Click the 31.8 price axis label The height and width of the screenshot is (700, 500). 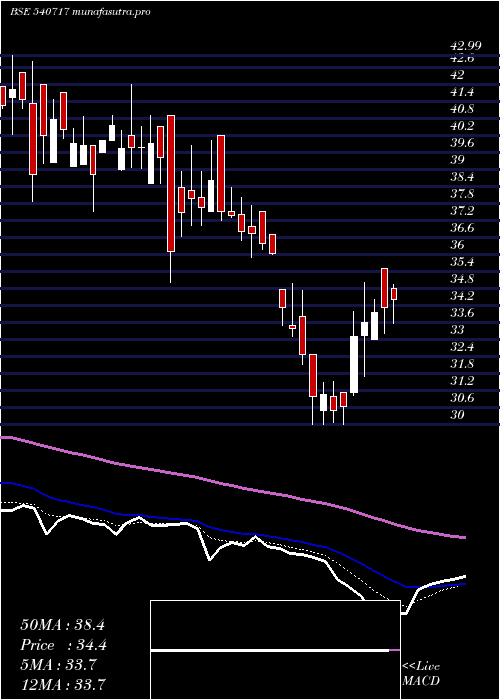(462, 364)
